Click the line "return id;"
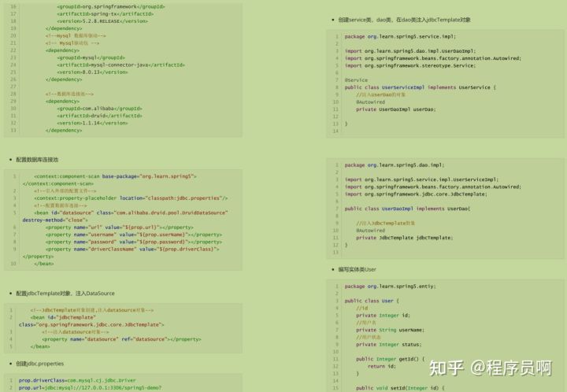 click(x=382, y=366)
